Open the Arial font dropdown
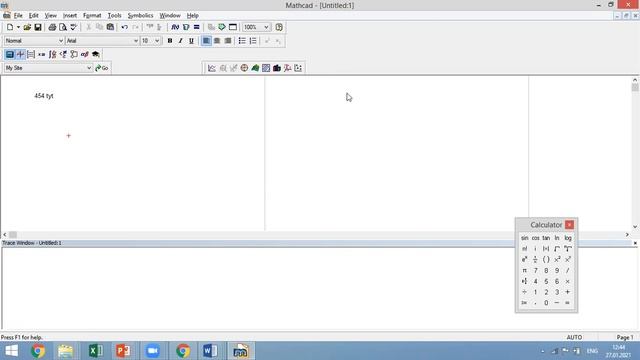The image size is (640, 360). [136, 41]
